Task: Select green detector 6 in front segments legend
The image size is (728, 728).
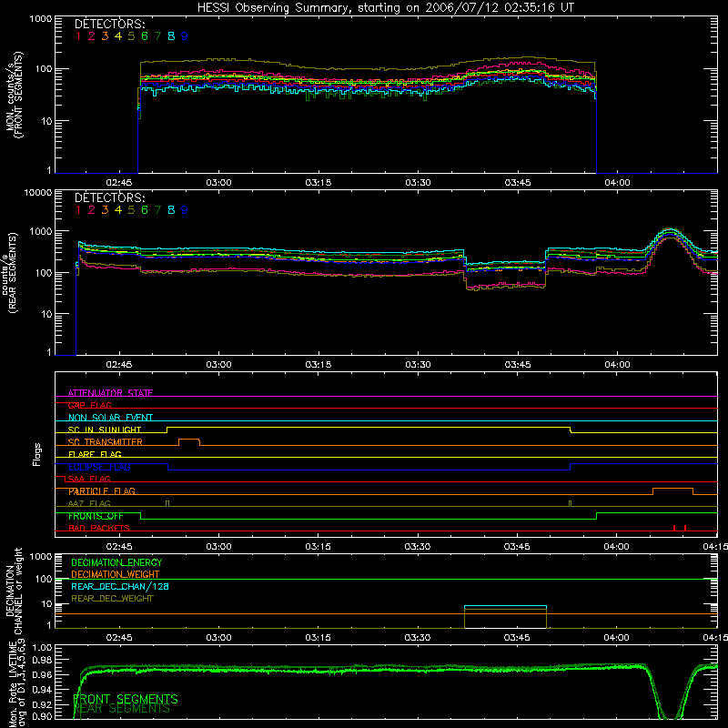Action: point(145,36)
